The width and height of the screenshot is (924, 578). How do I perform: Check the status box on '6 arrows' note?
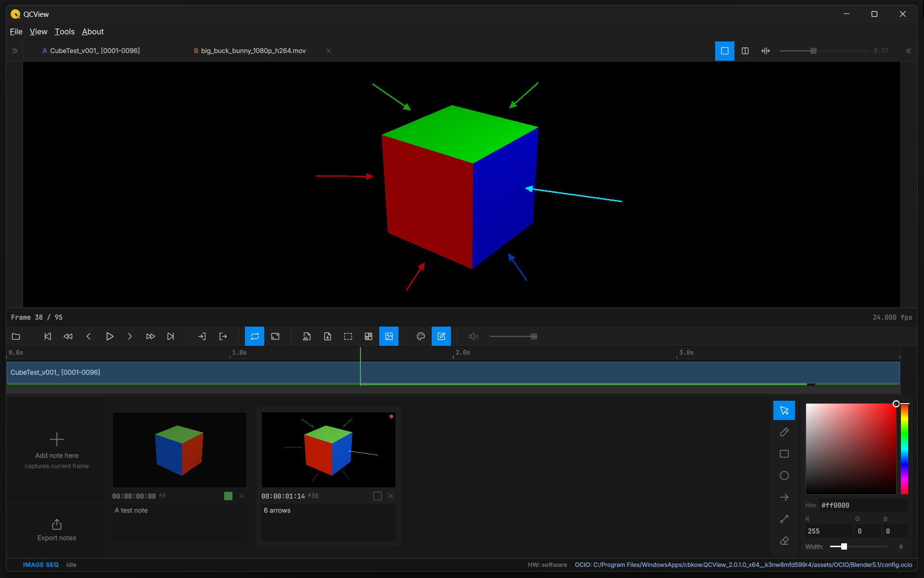(x=377, y=496)
